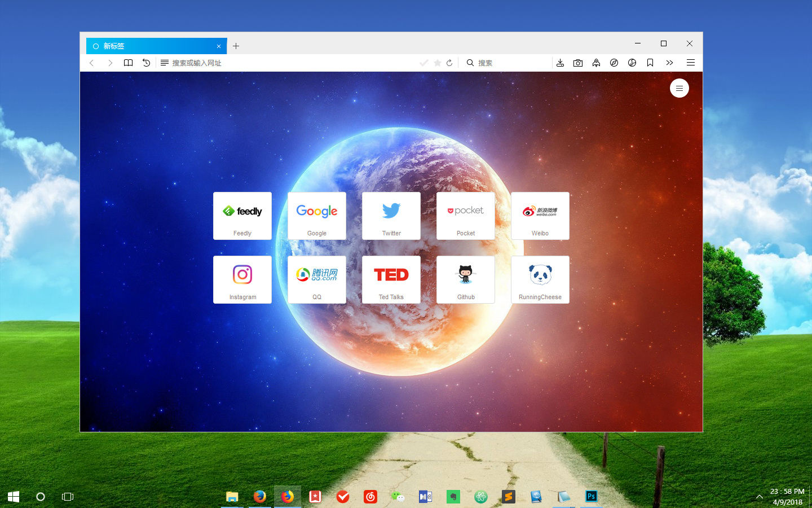Open the red checkmark to-do app on taskbar

[343, 497]
